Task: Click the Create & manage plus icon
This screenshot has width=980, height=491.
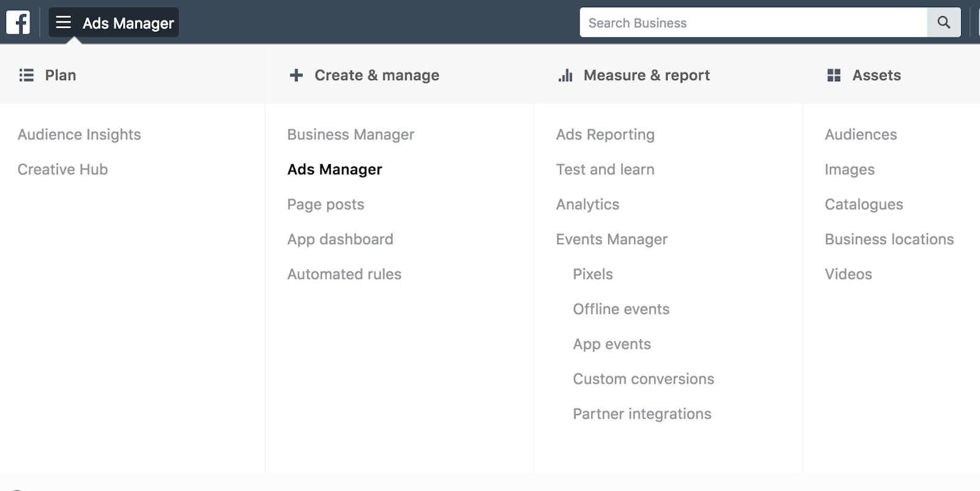Action: coord(296,75)
